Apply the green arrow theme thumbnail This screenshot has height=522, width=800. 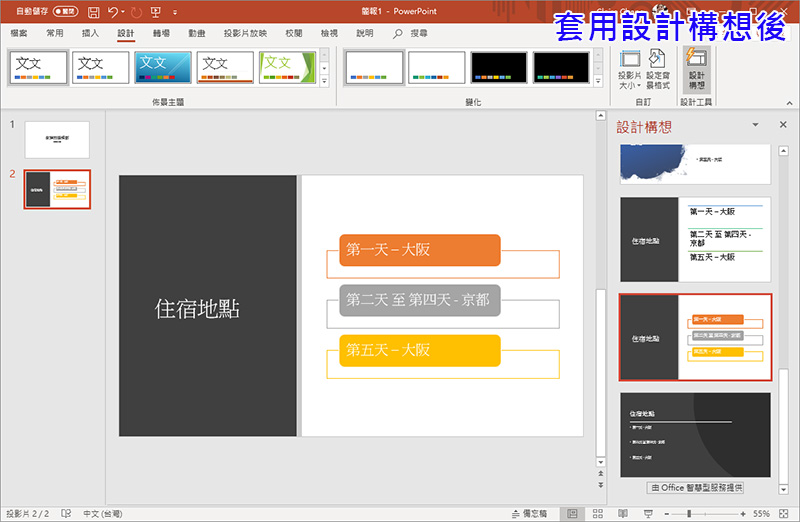[x=287, y=67]
